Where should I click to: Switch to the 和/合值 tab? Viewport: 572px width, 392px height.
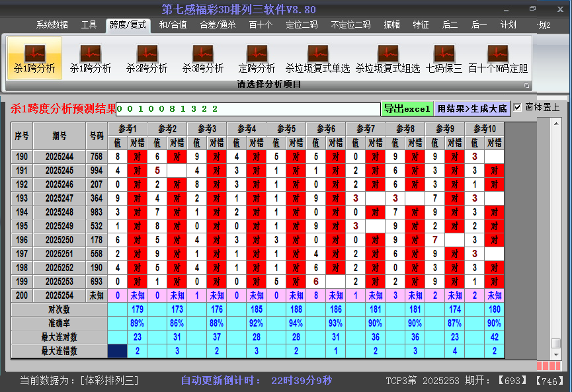(x=173, y=25)
